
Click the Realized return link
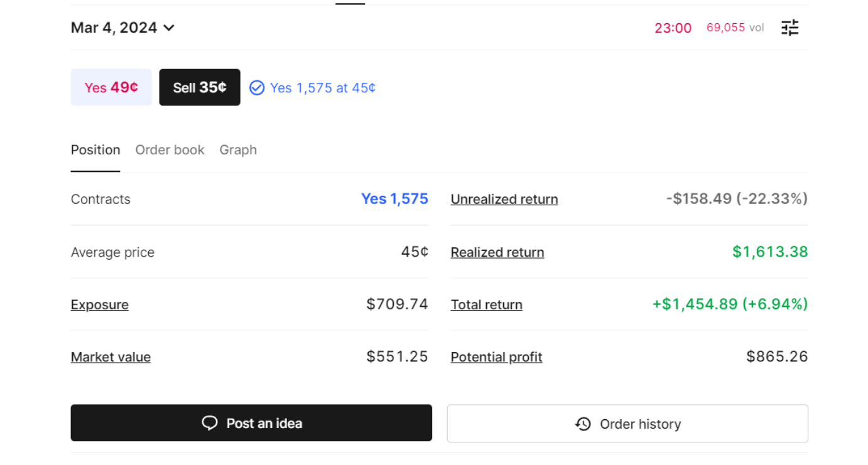click(x=497, y=252)
